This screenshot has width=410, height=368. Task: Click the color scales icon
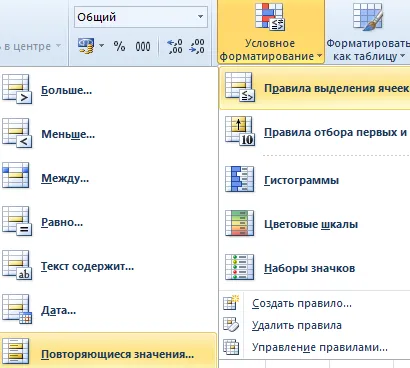point(239,223)
